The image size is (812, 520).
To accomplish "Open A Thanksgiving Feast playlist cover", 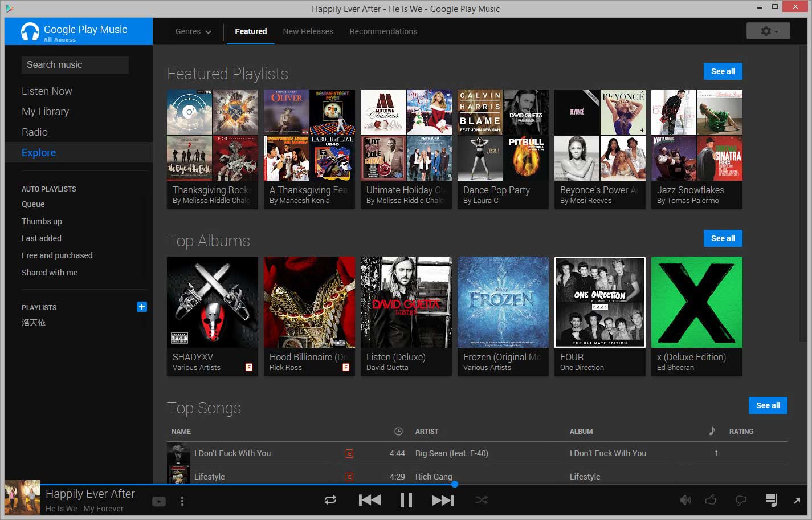I will [x=309, y=135].
